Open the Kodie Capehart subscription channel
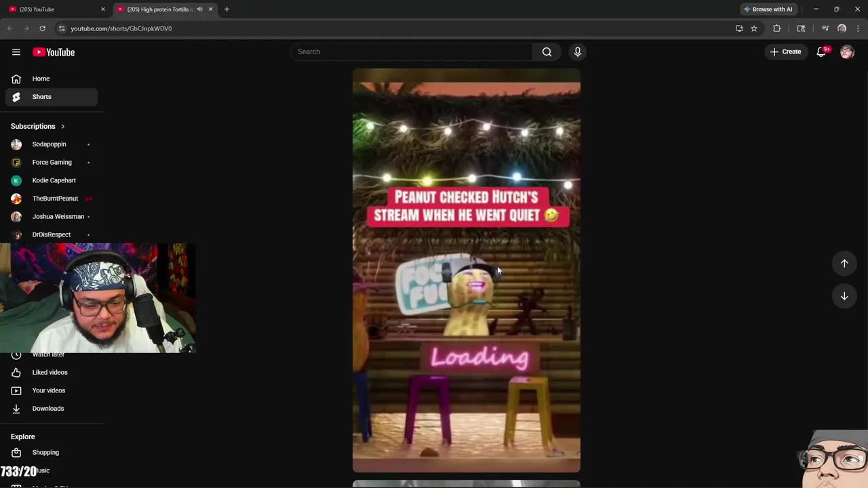The height and width of the screenshot is (488, 868). point(52,180)
